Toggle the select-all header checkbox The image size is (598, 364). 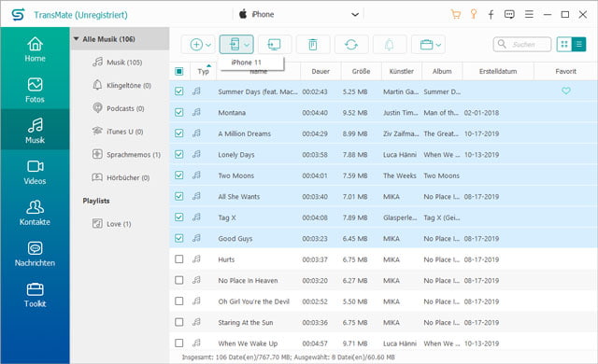(x=178, y=71)
